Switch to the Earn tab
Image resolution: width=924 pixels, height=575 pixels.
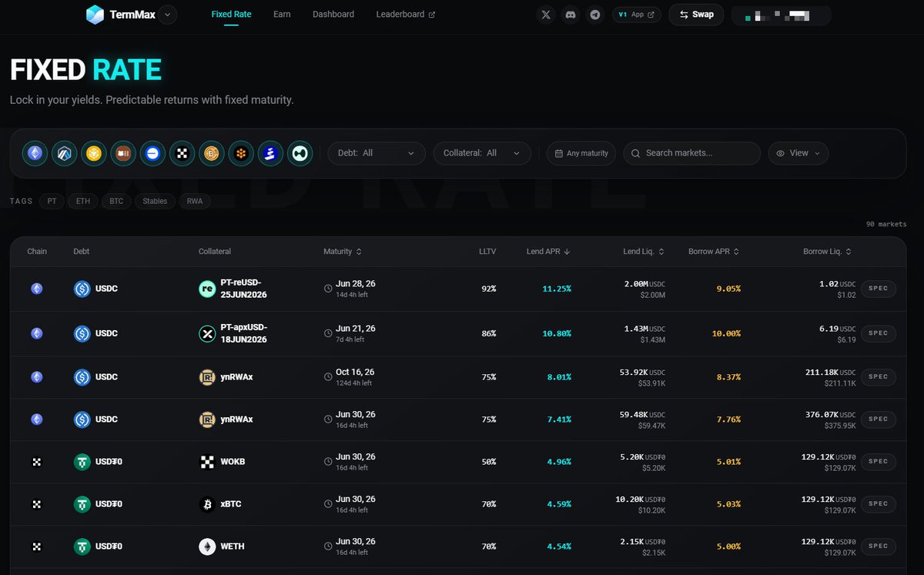(282, 15)
